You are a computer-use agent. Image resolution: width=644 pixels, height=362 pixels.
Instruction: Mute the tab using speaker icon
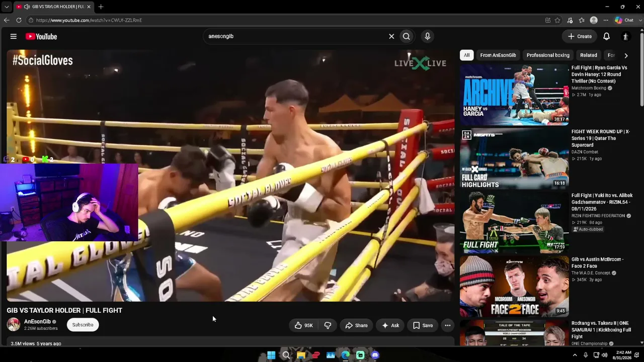click(x=27, y=7)
